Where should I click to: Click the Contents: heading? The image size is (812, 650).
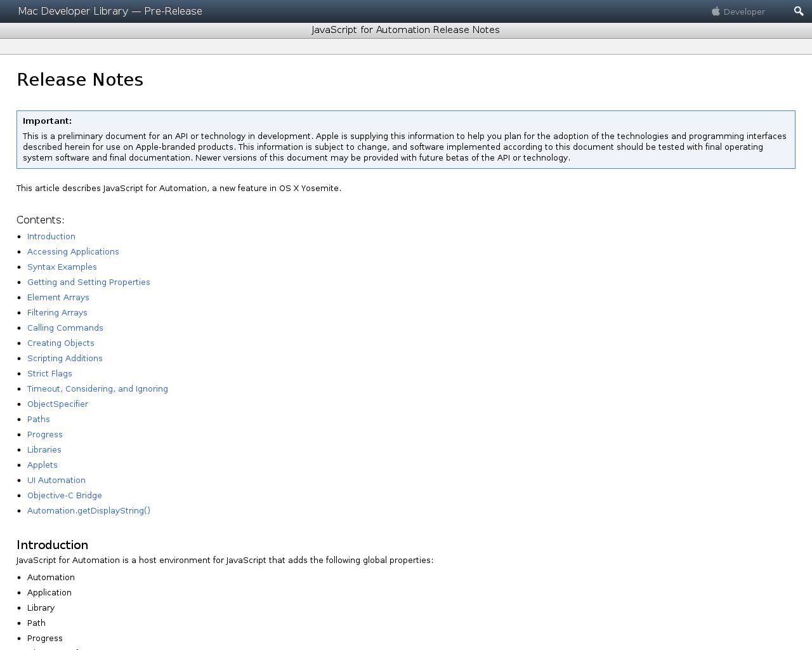pos(41,220)
